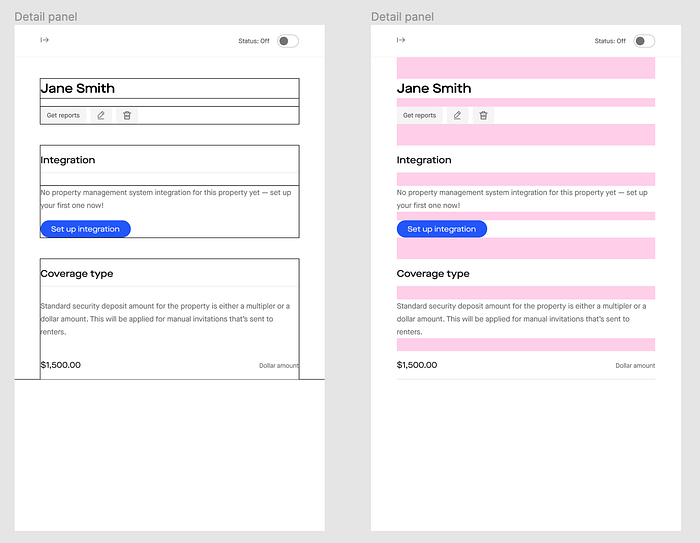Select right frame title Detail panel

(402, 17)
